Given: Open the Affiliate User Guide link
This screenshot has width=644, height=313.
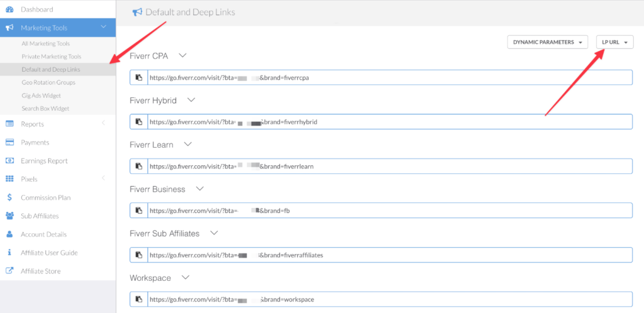Looking at the screenshot, I should tap(49, 253).
